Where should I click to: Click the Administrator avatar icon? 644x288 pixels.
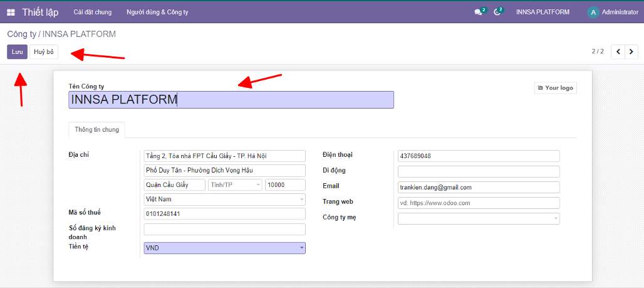tap(593, 13)
